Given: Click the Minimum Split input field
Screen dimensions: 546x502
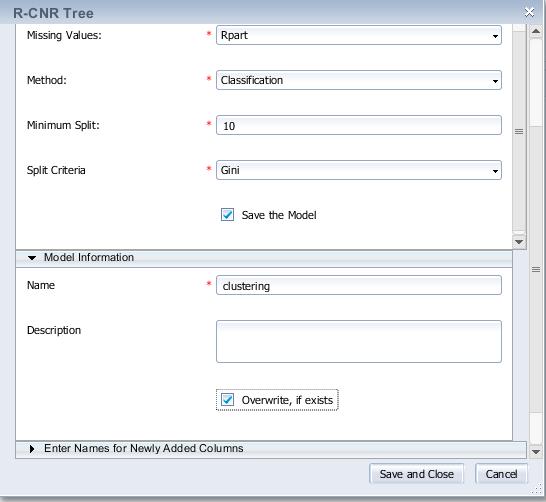Looking at the screenshot, I should (x=359, y=125).
